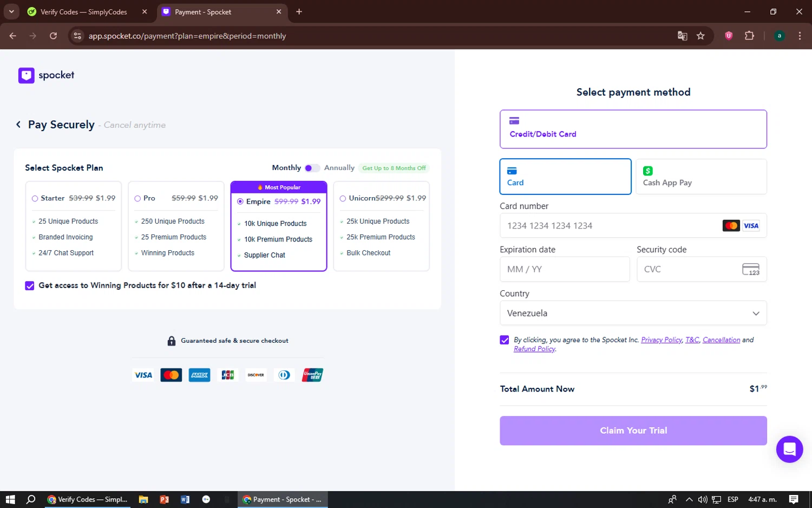Close the Verify Codes tab

click(x=145, y=11)
